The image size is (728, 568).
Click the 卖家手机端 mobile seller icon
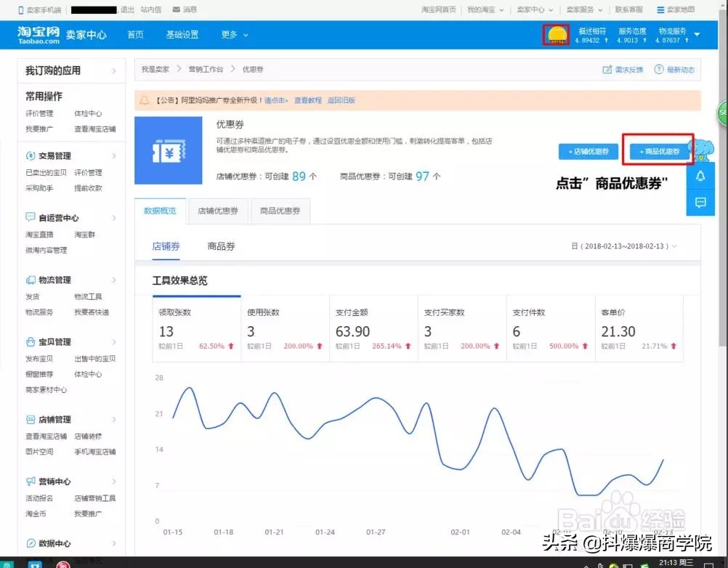click(20, 9)
